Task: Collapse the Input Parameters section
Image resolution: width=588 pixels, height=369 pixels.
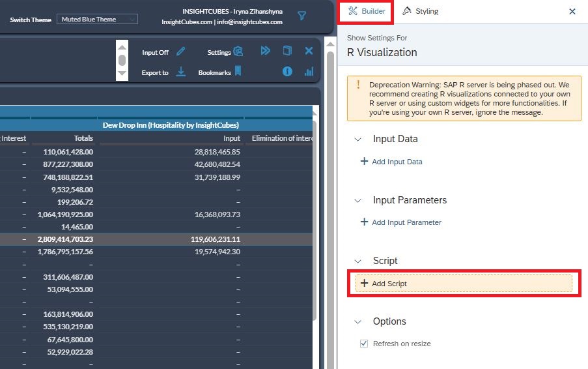Action: click(357, 200)
